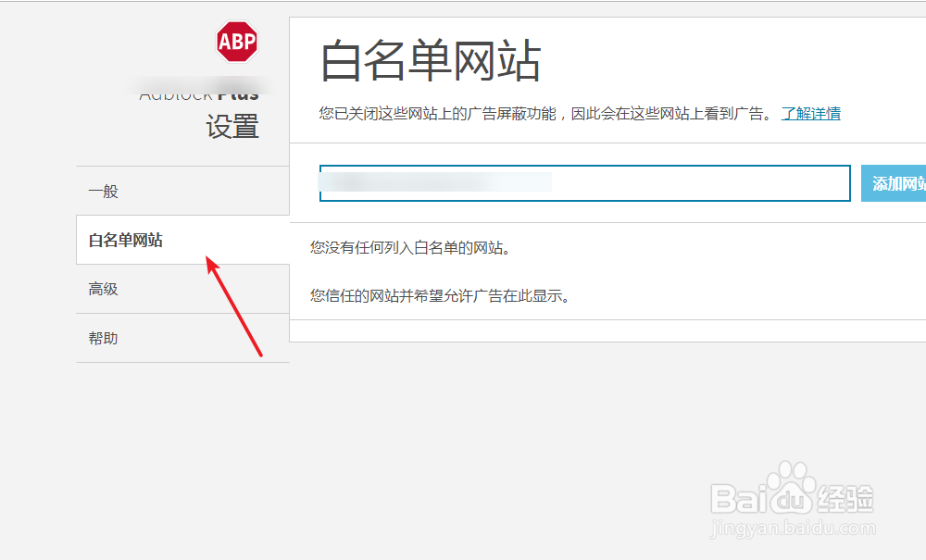Click the 您已关闭这些网站上的广告屏蔽功能 description
The image size is (926, 560).
(x=545, y=113)
